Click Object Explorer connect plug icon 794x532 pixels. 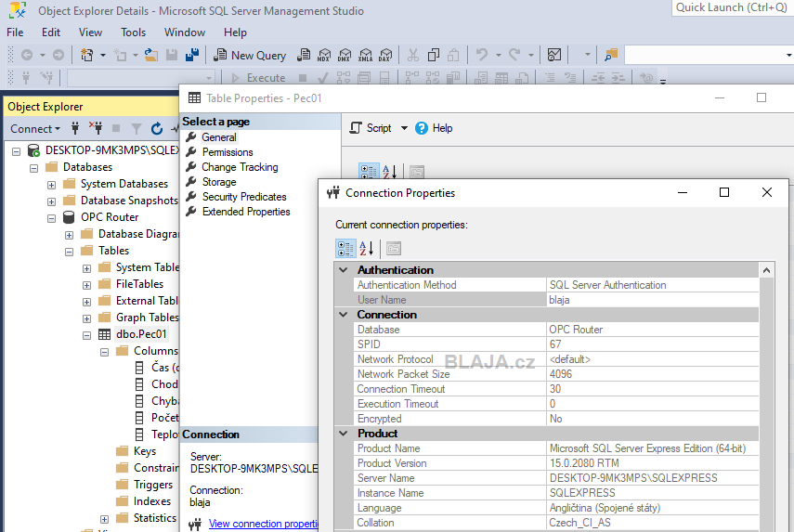click(x=75, y=128)
